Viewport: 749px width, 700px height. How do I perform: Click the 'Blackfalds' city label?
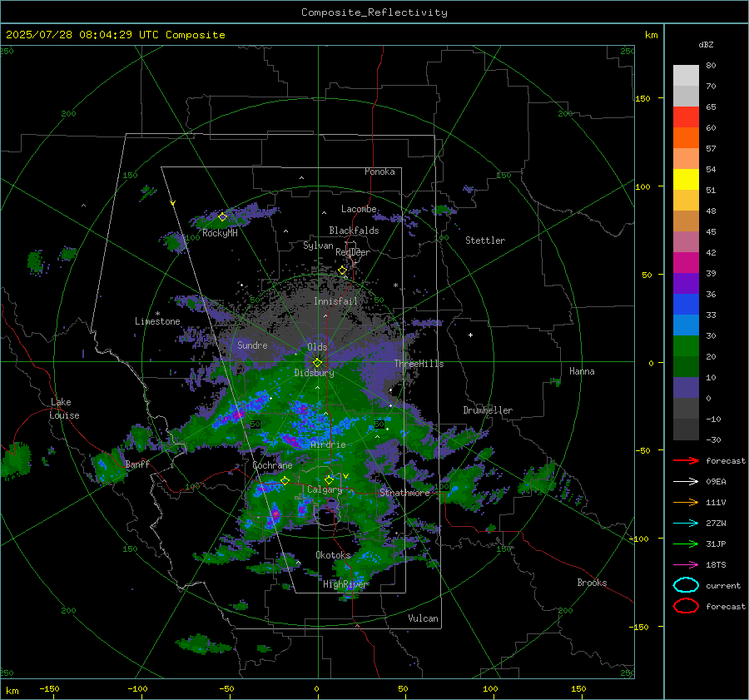point(354,231)
